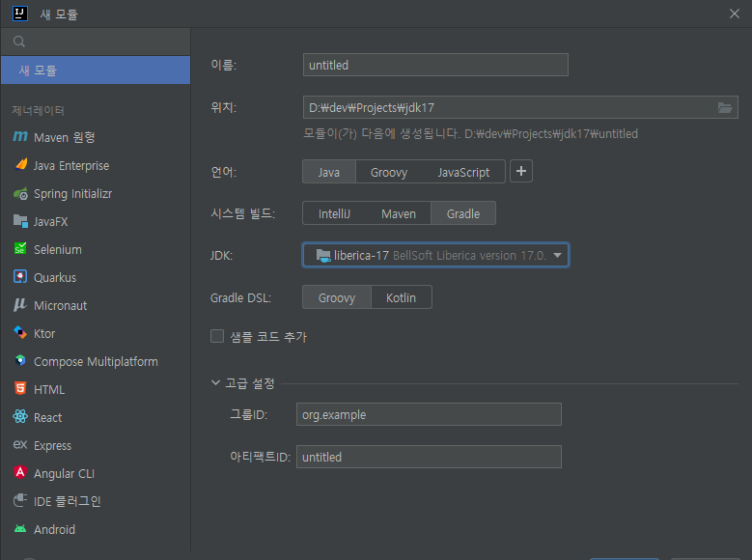The width and height of the screenshot is (752, 560).
Task: Click the Express label
Action: click(x=52, y=446)
